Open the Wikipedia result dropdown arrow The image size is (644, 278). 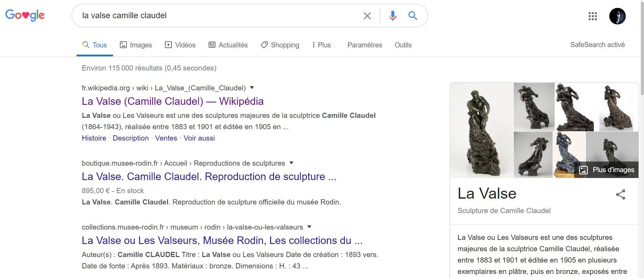coord(252,88)
